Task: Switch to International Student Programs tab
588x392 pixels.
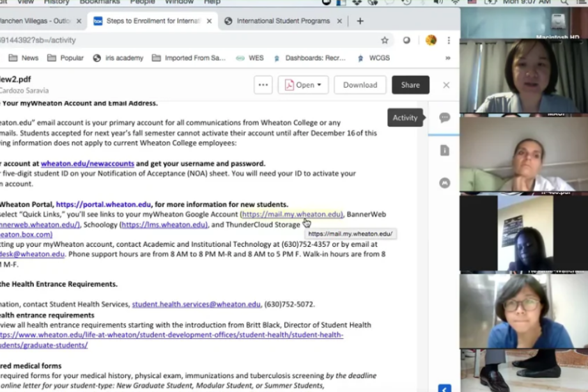Action: coord(283,21)
